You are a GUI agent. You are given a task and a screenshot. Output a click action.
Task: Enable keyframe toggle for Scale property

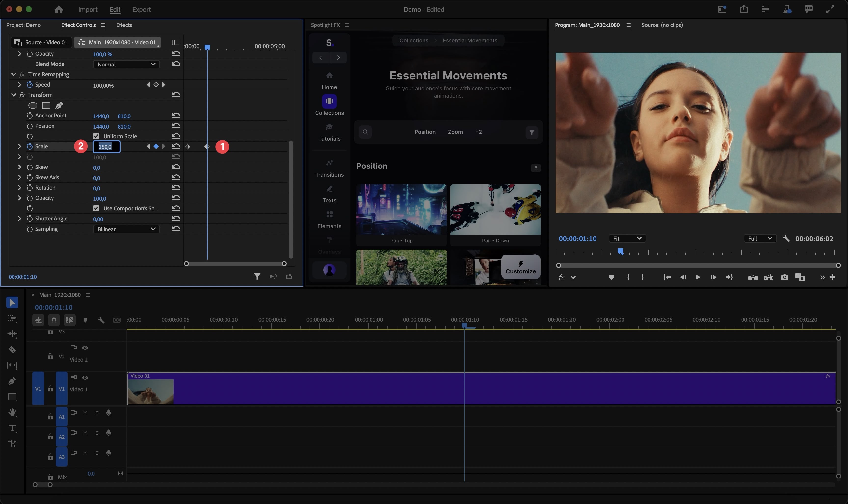30,146
